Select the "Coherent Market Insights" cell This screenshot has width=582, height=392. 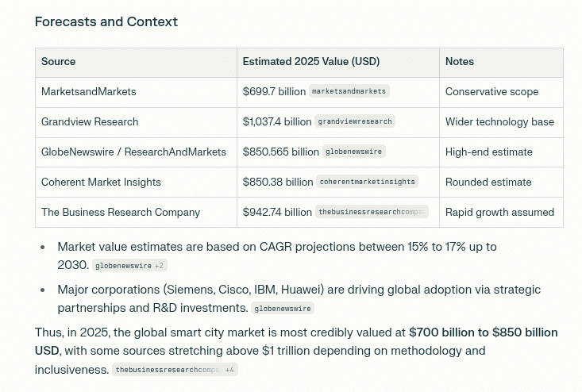pos(101,183)
